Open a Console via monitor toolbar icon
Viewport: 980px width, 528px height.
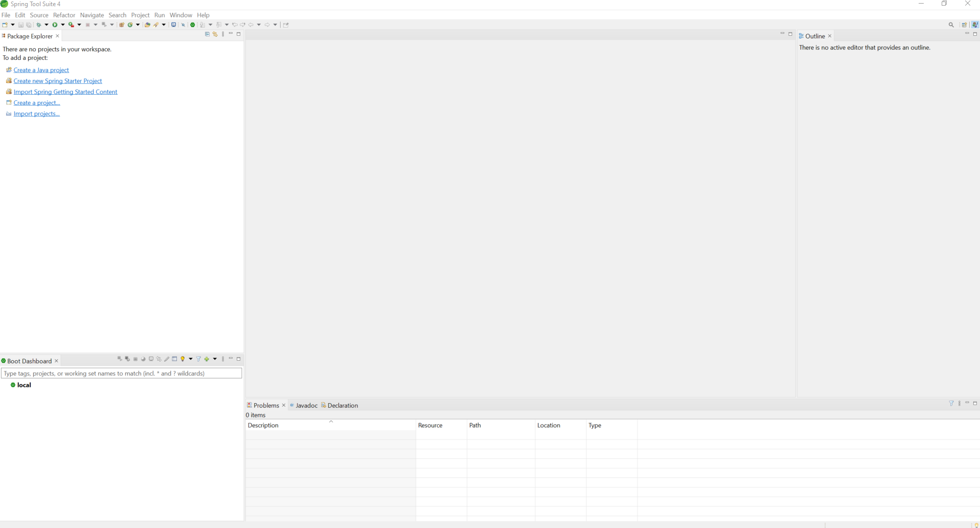[174, 25]
